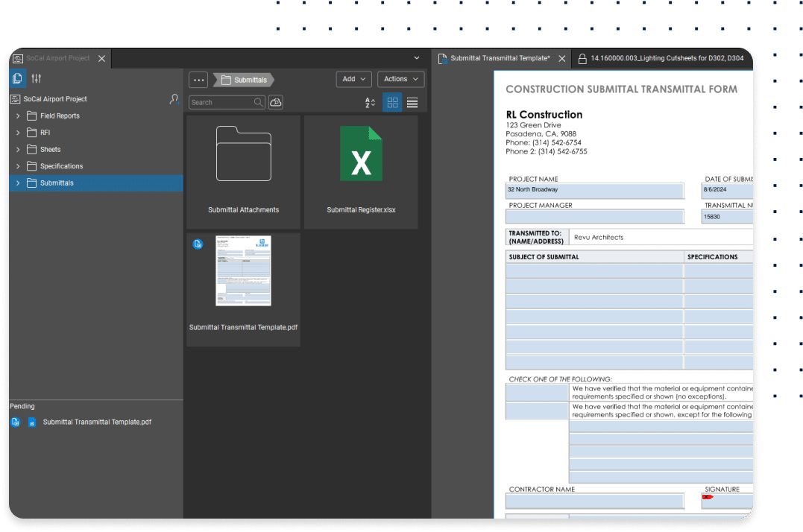Click the first Subject of Submittal row
This screenshot has height=532, width=803.
pyautogui.click(x=594, y=271)
